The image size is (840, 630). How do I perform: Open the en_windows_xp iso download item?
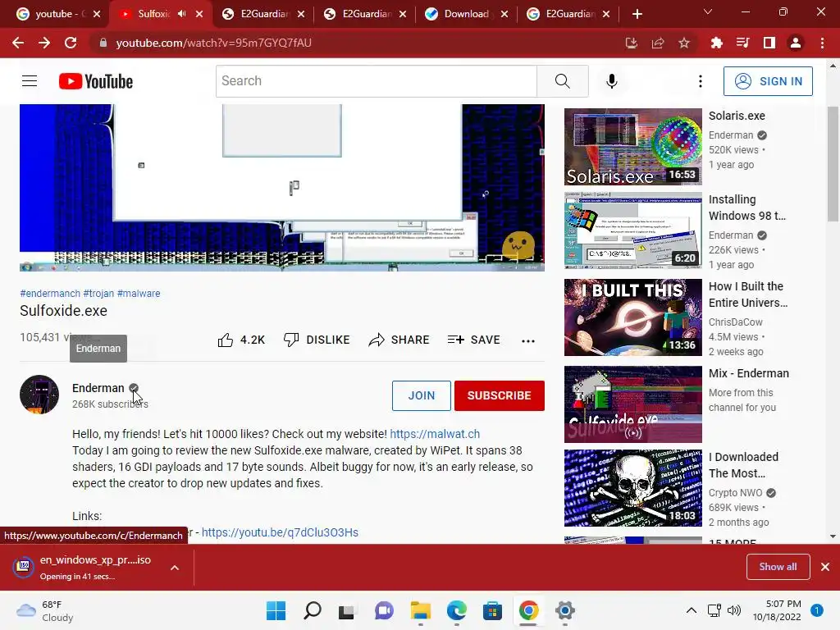coord(85,568)
